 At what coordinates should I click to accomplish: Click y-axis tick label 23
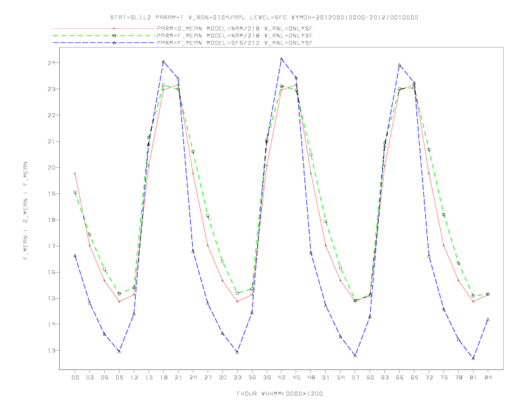click(52, 89)
